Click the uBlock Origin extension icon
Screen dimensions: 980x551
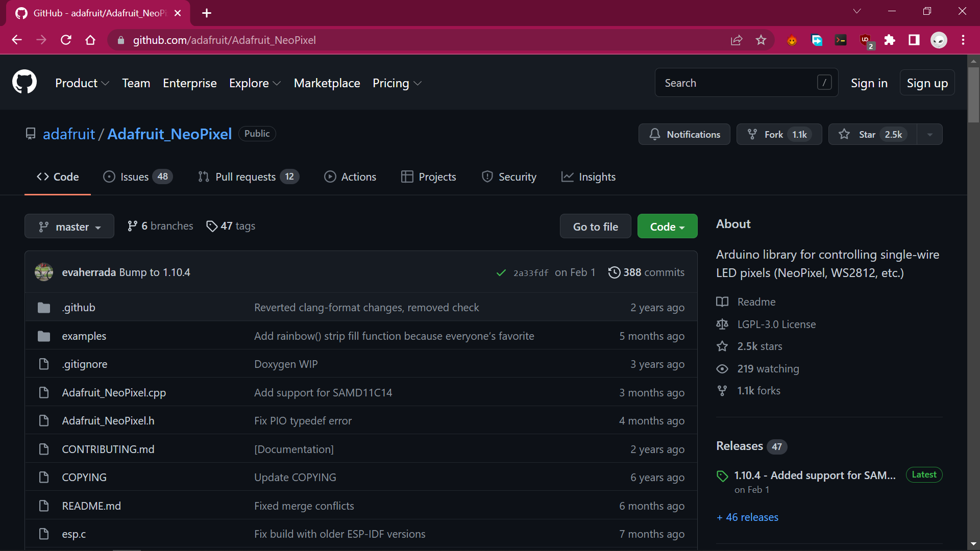pos(866,40)
